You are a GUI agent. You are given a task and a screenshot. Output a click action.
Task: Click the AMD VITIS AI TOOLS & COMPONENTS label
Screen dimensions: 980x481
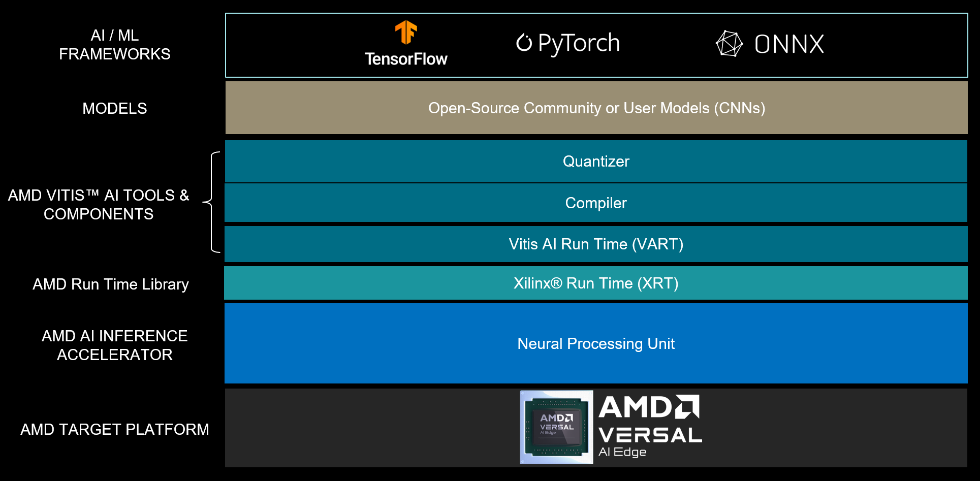pyautogui.click(x=99, y=205)
